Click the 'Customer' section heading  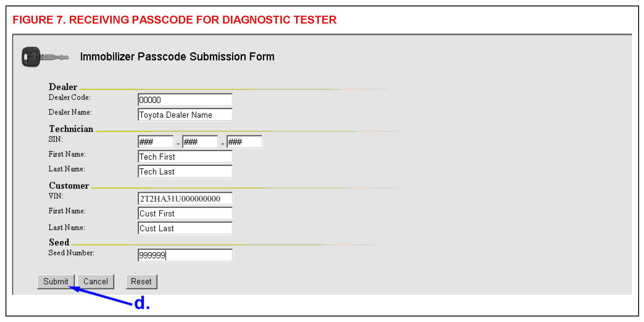click(69, 186)
